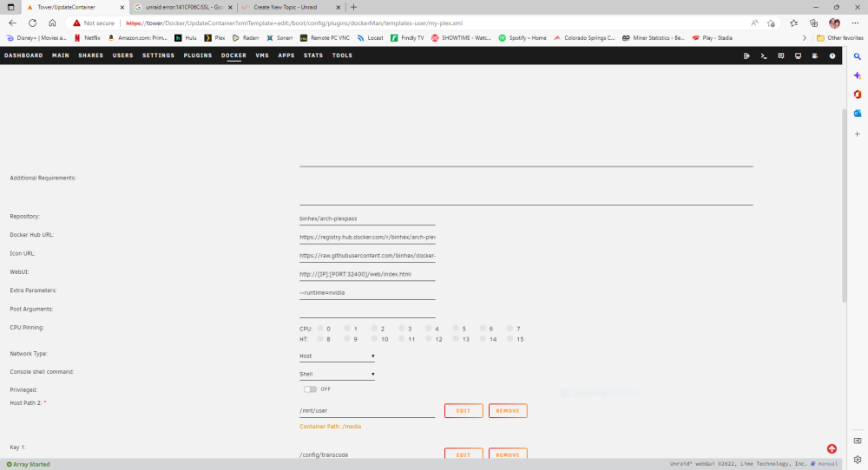Go to the Main menu

point(61,55)
